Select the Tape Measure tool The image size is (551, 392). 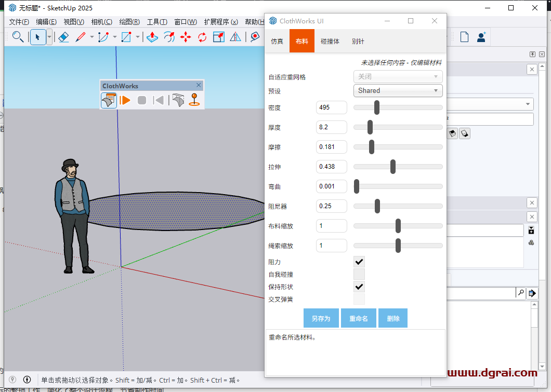coord(255,37)
